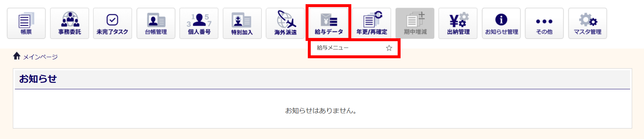Screen dimensions: 644x139
Task: Toggle favorite star beside 給与メニュー
Action: 389,48
